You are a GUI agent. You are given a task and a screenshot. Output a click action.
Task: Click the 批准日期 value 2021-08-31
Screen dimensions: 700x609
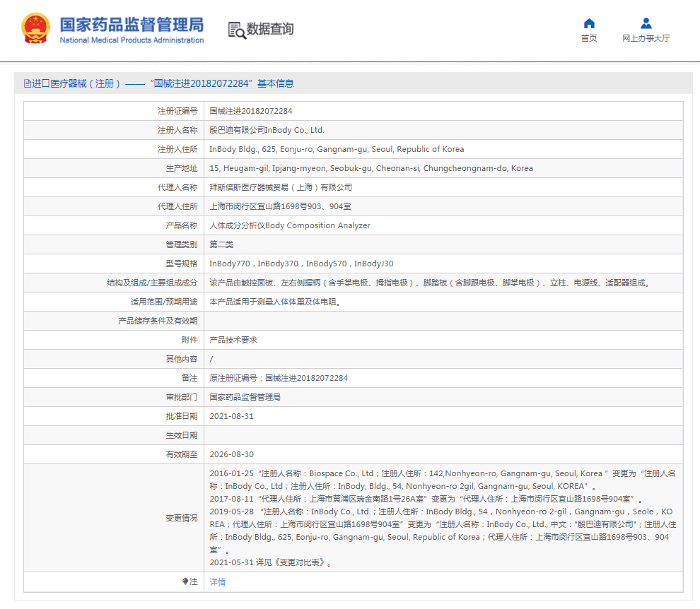pyautogui.click(x=231, y=416)
